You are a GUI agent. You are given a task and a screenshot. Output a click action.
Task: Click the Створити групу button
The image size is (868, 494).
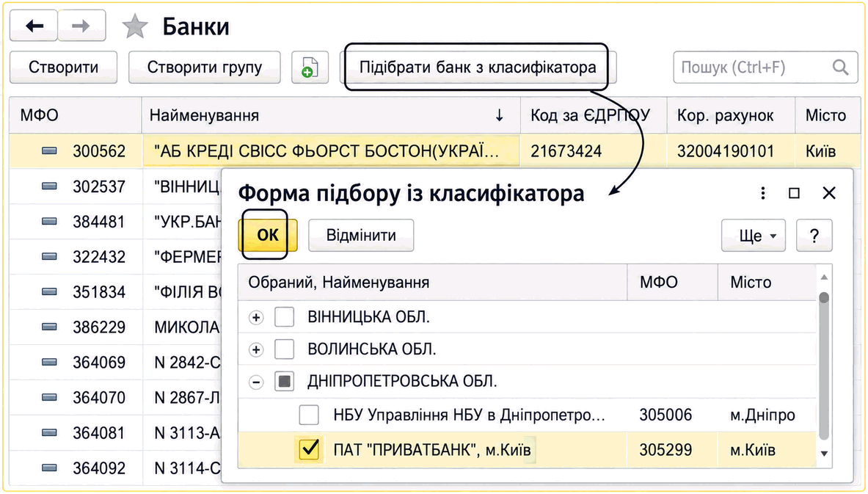[x=205, y=68]
